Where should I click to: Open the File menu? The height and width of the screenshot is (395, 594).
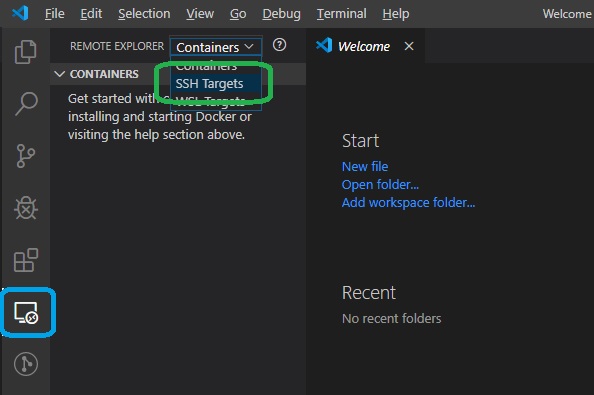(x=55, y=14)
